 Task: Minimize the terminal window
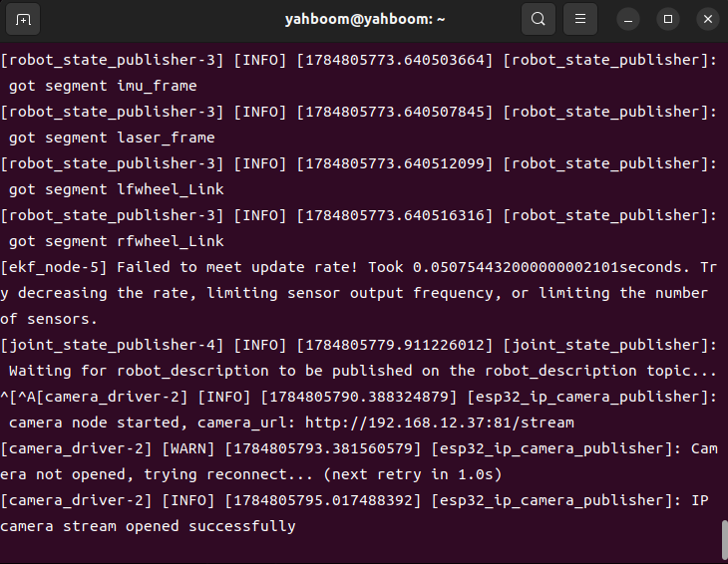pyautogui.click(x=628, y=19)
